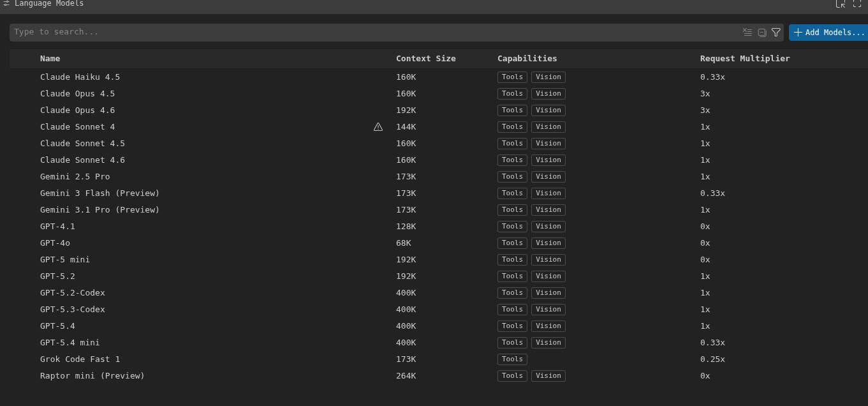Screen dimensions: 868x406
Task: Click the Tools badge for GPT-4o
Action: click(512, 243)
